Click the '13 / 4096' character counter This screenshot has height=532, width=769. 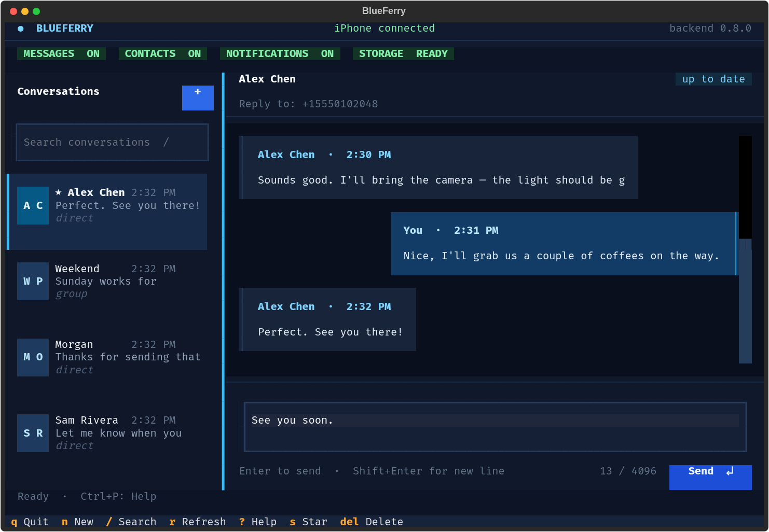point(628,471)
